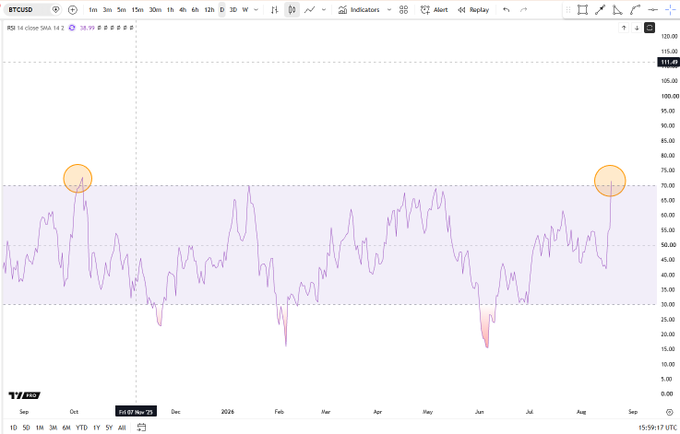Switch to the 3D interval
Image resolution: width=680 pixels, height=434 pixels.
pos(233,10)
